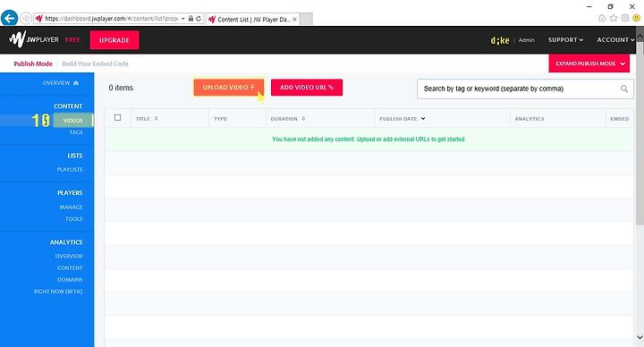644x347 pixels.
Task: Click the LISTS section heading
Action: [75, 156]
